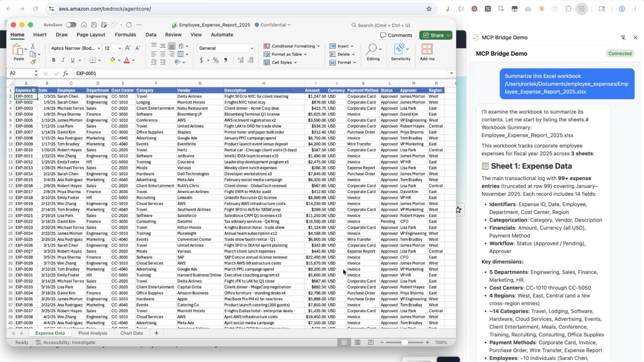Open the Delete cells dropdown
Viewport: 644px width, 362px height.
pos(342,54)
